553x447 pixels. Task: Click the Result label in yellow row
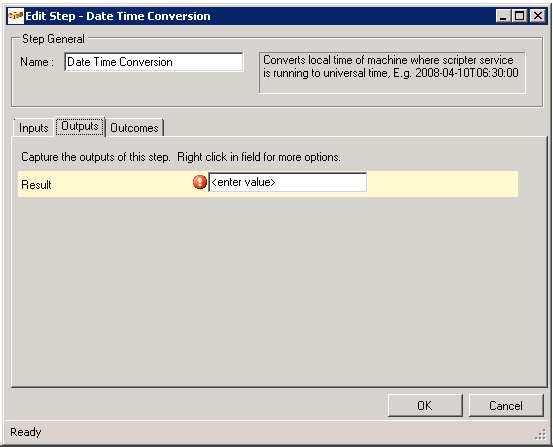[x=36, y=185]
